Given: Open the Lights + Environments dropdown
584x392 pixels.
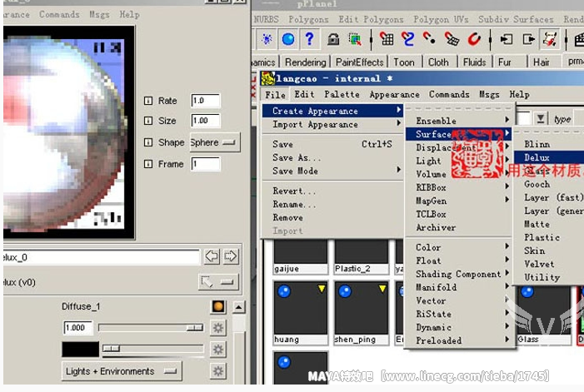Looking at the screenshot, I should [x=122, y=371].
